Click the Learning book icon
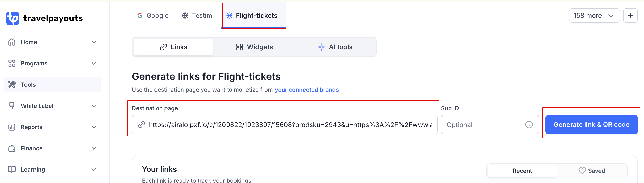The image size is (644, 183). click(x=12, y=169)
